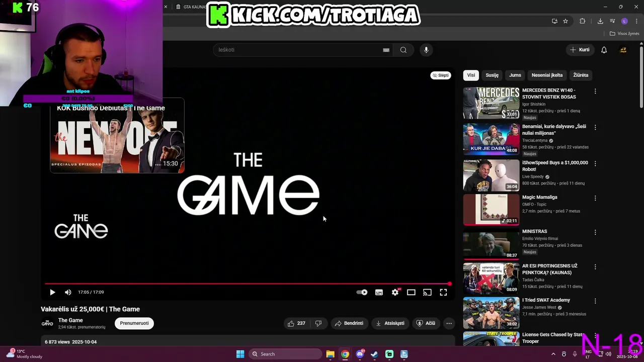Open the iShowSpeed Buys a $1,000,000 Robot title
The width and height of the screenshot is (644, 362).
coord(555,166)
